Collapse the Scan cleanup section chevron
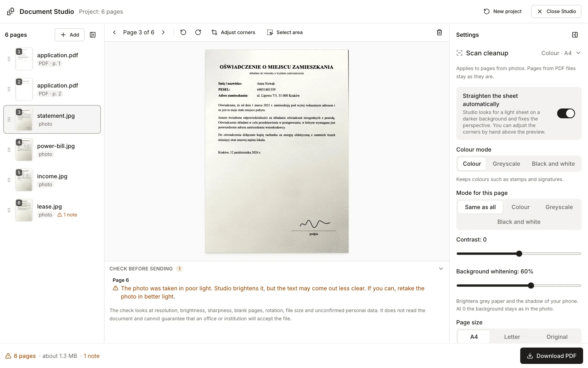This screenshot has width=588, height=368. pos(578,53)
